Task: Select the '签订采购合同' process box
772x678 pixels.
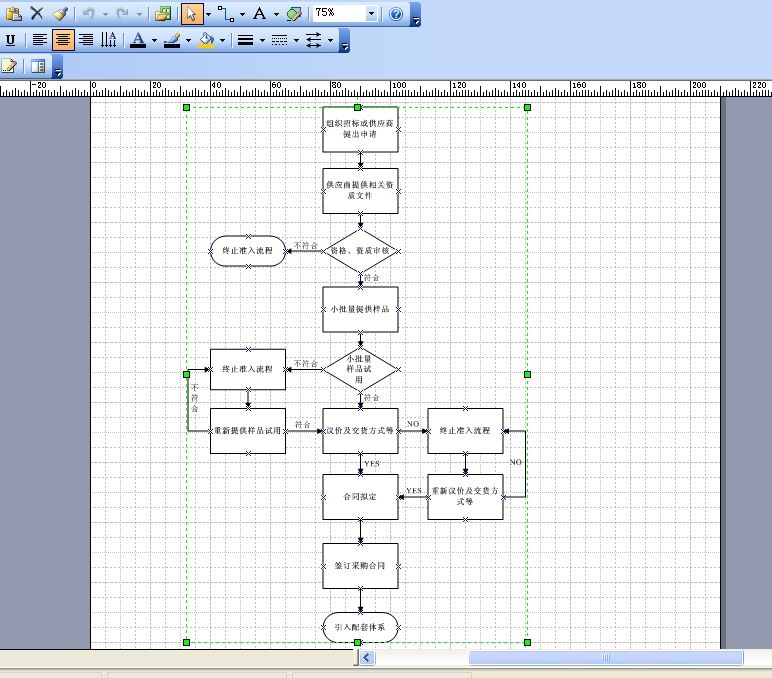Action: point(360,566)
